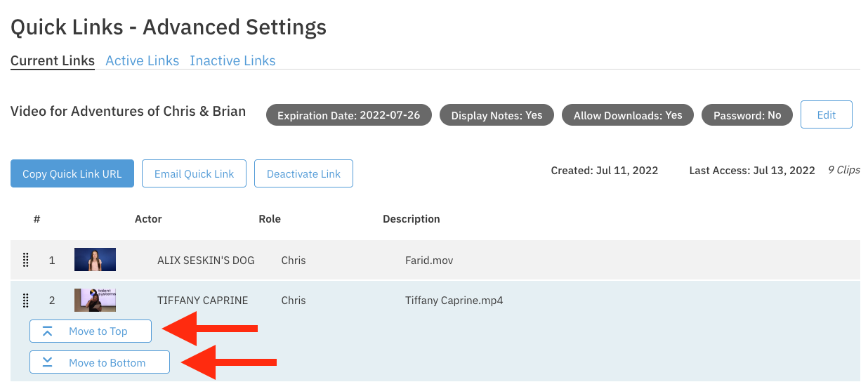Click the Move to Top arrow icon
Image resolution: width=868 pixels, height=382 pixels.
[x=48, y=331]
